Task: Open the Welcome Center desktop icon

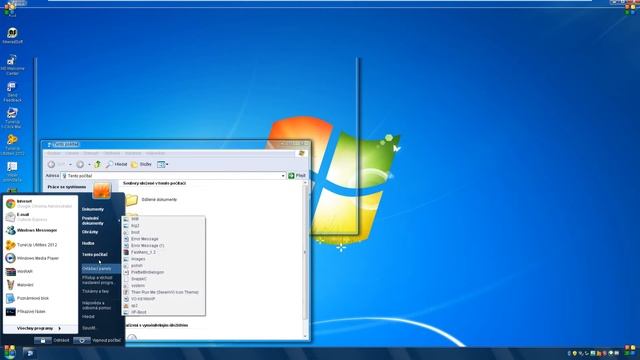Action: tap(12, 65)
